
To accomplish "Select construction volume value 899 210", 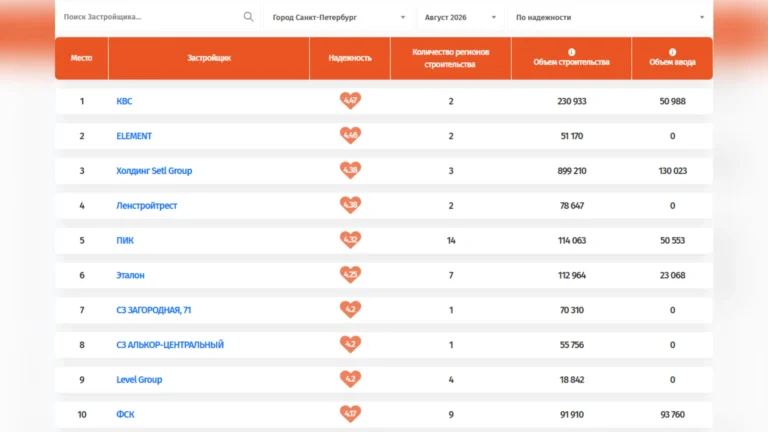I will tap(572, 171).
